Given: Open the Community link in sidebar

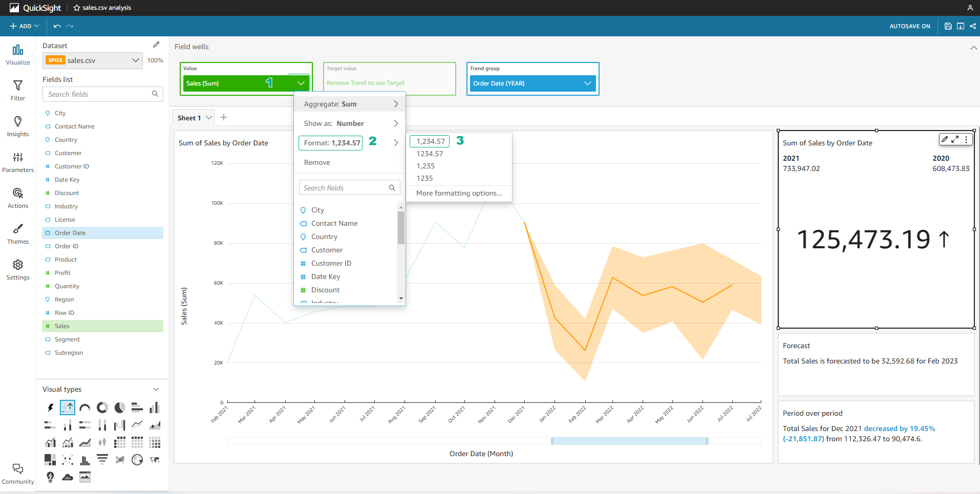Looking at the screenshot, I should [x=18, y=474].
